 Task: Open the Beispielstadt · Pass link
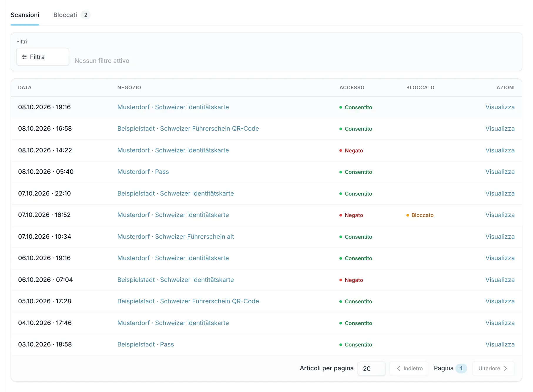click(145, 344)
